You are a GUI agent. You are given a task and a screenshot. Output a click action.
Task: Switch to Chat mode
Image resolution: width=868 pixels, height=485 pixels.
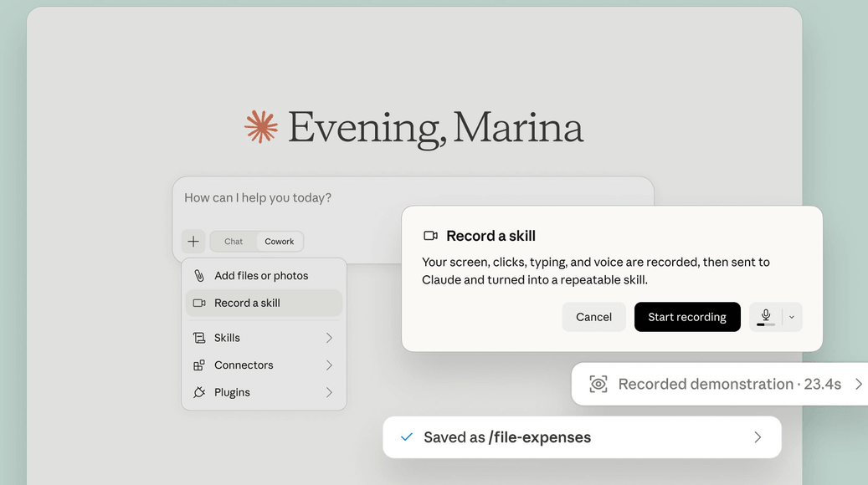click(234, 241)
